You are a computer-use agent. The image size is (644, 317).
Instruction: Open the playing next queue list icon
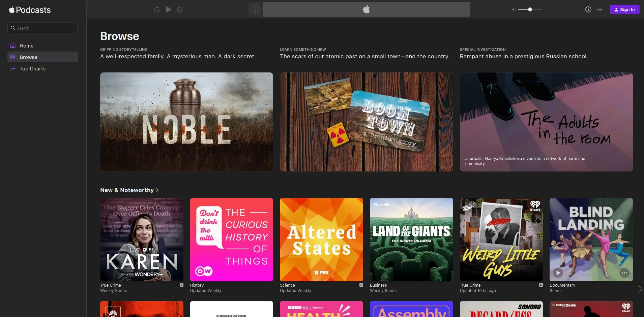pyautogui.click(x=599, y=9)
